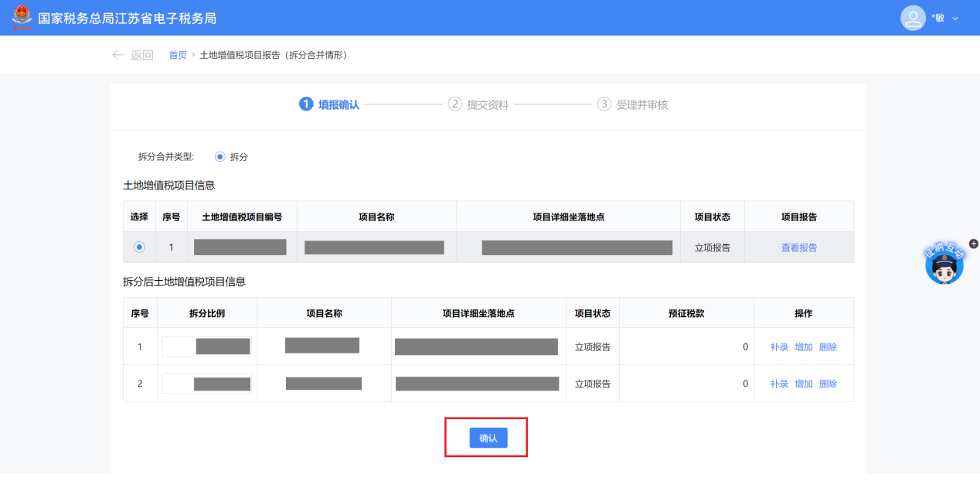Click 增加 in split row 1

click(804, 347)
